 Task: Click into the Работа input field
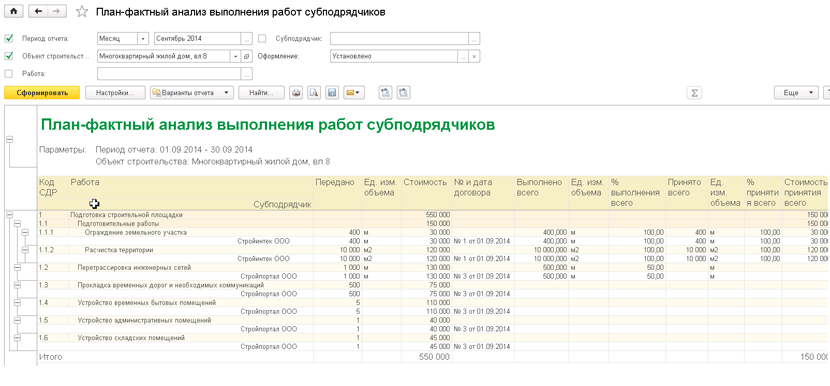click(x=169, y=74)
